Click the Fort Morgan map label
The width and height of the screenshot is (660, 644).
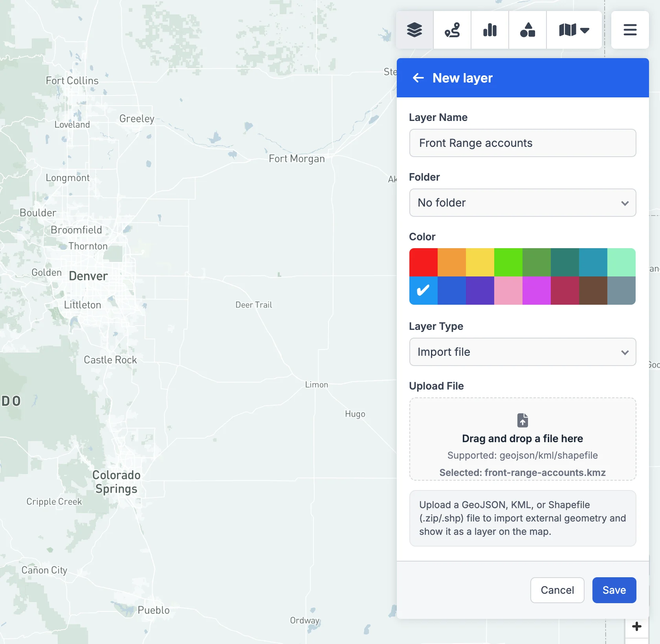click(x=297, y=159)
